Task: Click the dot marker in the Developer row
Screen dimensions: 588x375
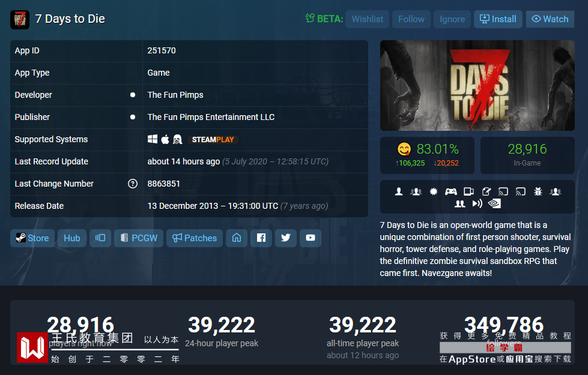Action: point(132,95)
